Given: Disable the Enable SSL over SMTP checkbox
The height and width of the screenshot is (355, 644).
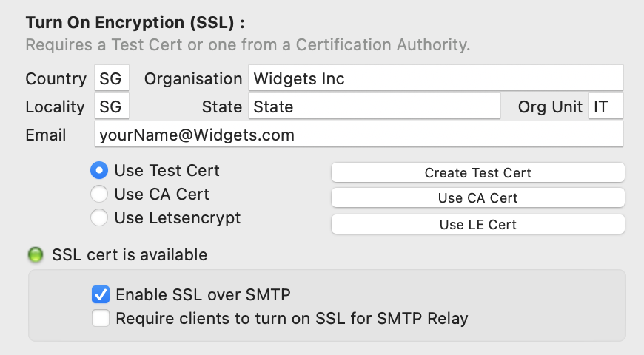Looking at the screenshot, I should 101,295.
